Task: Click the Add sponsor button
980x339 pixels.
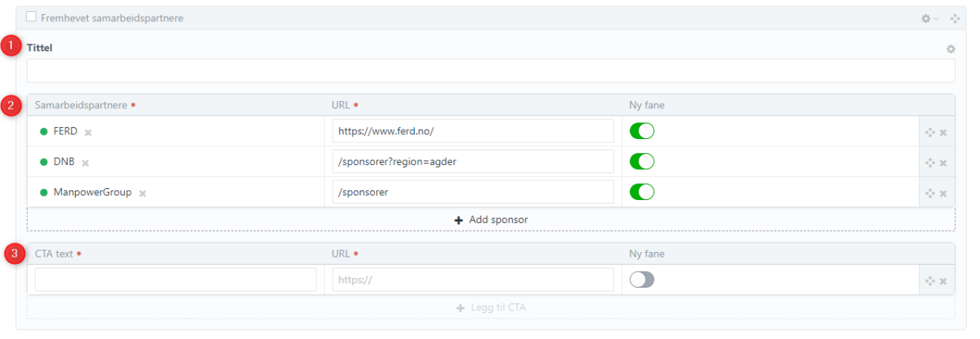Action: (x=491, y=220)
